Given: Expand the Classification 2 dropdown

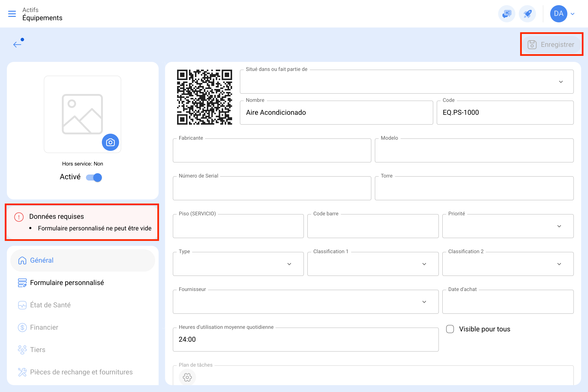Looking at the screenshot, I should [508, 264].
